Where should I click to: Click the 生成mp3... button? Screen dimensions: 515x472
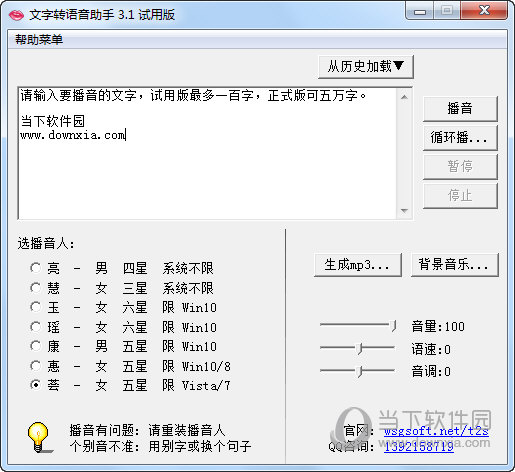[x=358, y=265]
